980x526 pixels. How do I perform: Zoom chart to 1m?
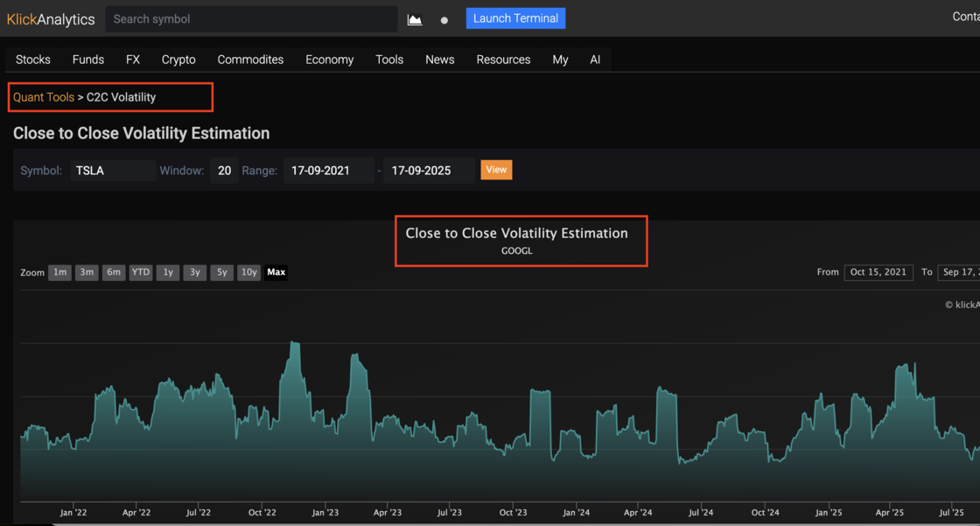(60, 272)
